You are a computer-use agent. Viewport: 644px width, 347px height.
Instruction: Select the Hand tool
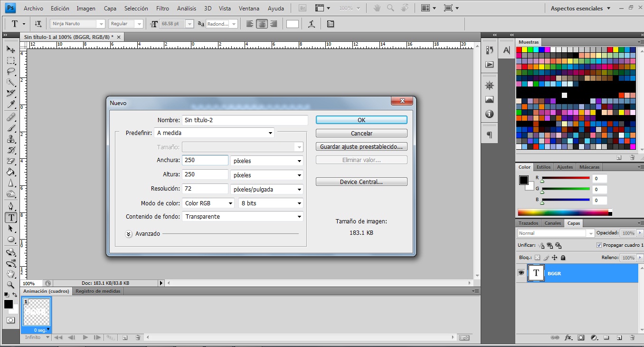point(10,274)
